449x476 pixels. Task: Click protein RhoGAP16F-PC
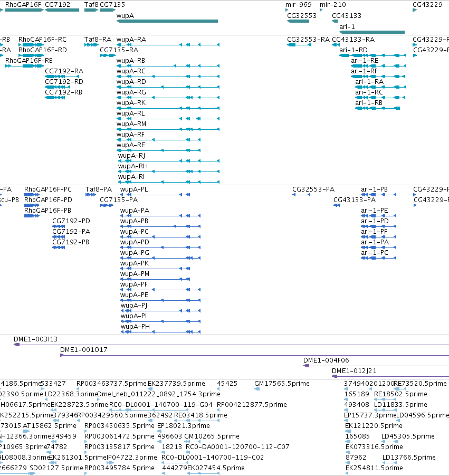(48, 190)
